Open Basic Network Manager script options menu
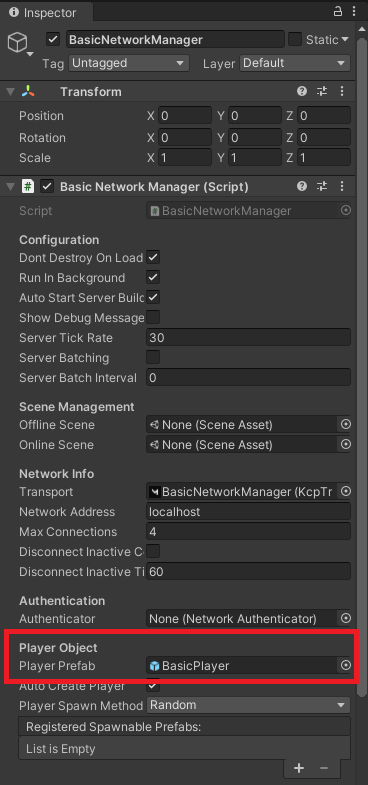This screenshot has width=368, height=785. click(x=342, y=186)
